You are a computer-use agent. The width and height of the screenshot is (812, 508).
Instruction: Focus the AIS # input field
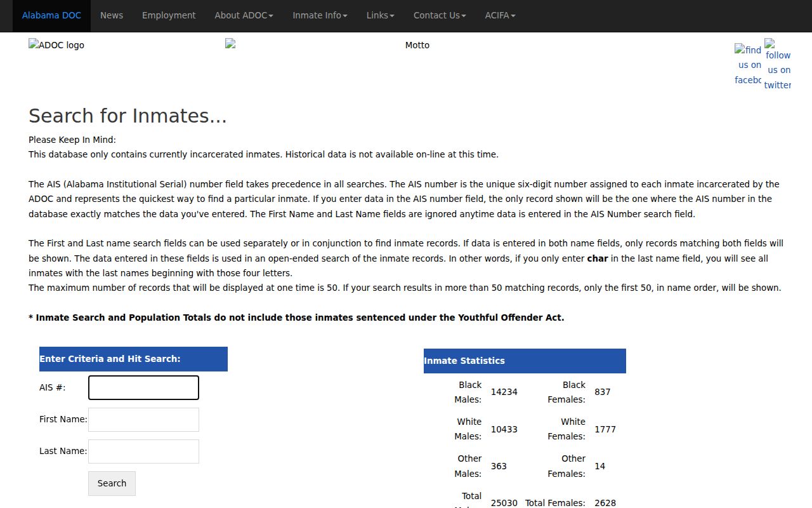[x=143, y=387]
